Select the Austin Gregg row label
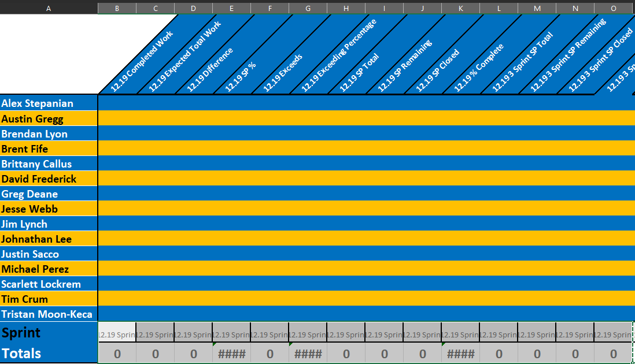This screenshot has width=635, height=364. tap(49, 118)
